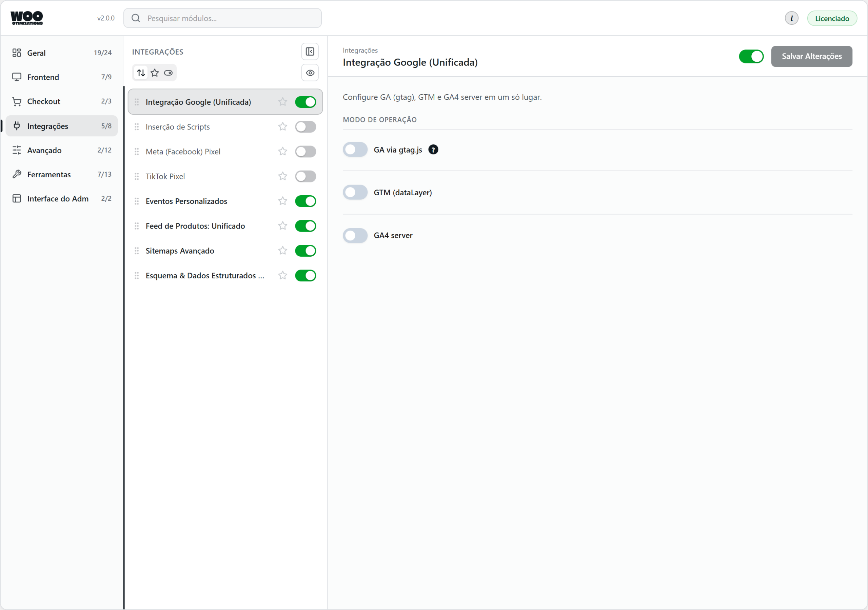Click Salvar Alterações button
868x610 pixels.
[x=811, y=56]
